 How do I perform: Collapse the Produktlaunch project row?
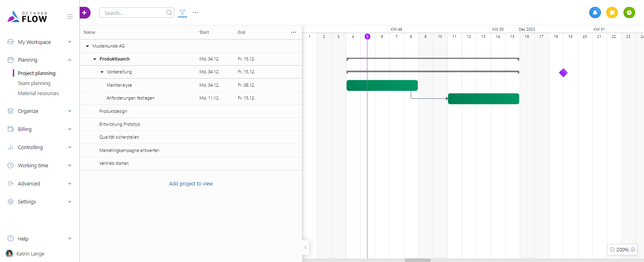click(x=95, y=59)
